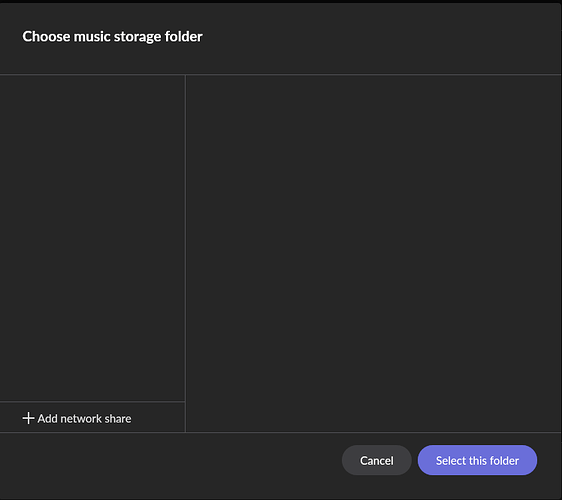Click the Choose music storage folder title
Screen dimensions: 562x500
(112, 37)
